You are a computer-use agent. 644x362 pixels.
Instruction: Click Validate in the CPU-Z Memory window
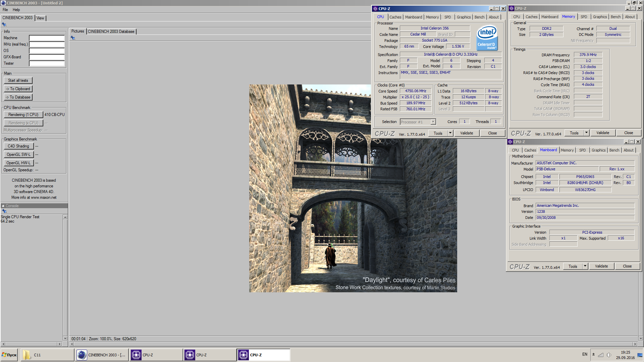pyautogui.click(x=602, y=133)
